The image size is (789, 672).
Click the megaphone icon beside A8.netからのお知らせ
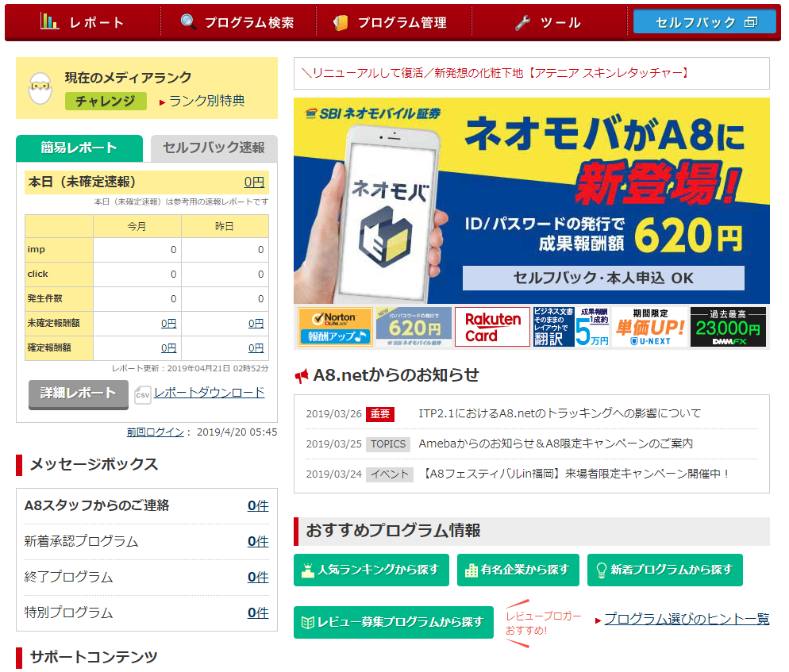tap(302, 376)
